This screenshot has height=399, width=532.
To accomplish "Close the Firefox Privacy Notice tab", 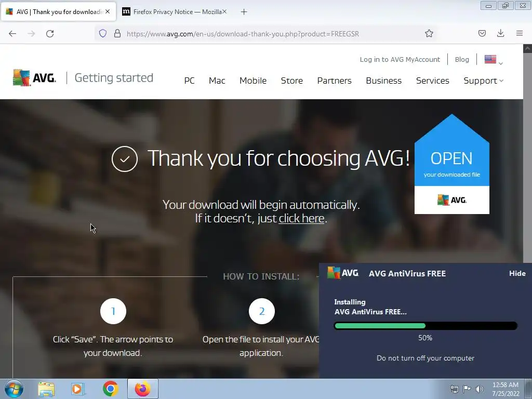I will tap(224, 11).
